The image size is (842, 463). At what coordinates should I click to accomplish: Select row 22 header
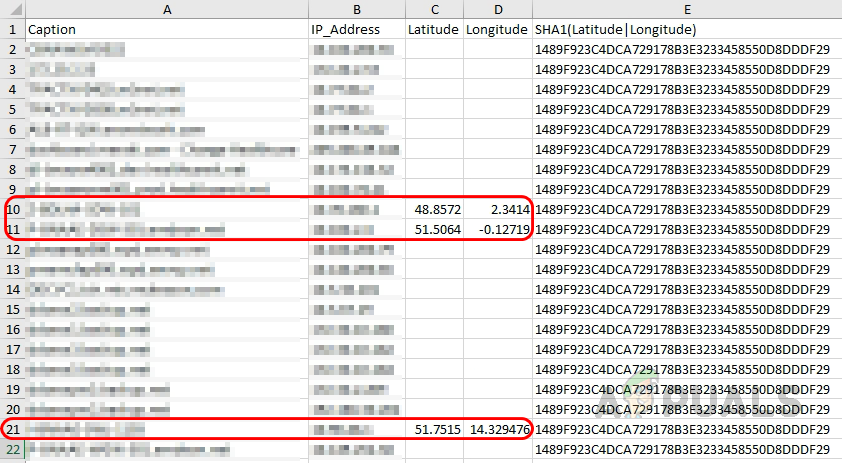[x=12, y=450]
